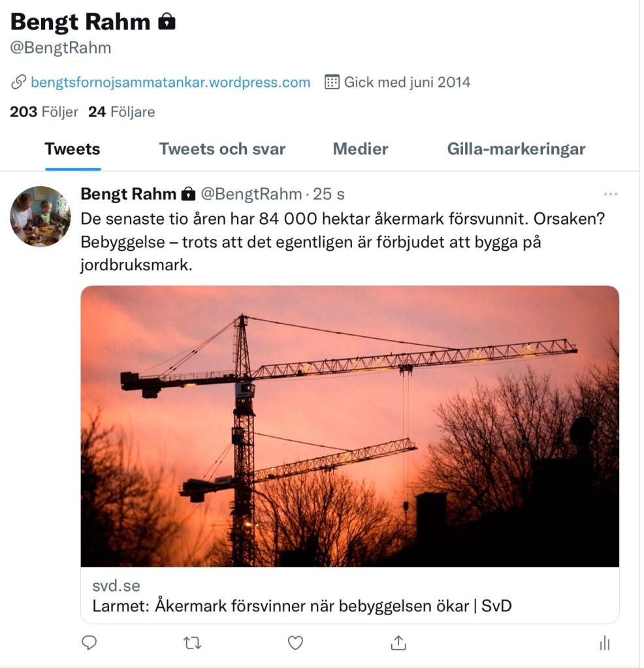The image size is (644, 668).
Task: View tweet analytics bar chart icon
Action: point(605,643)
